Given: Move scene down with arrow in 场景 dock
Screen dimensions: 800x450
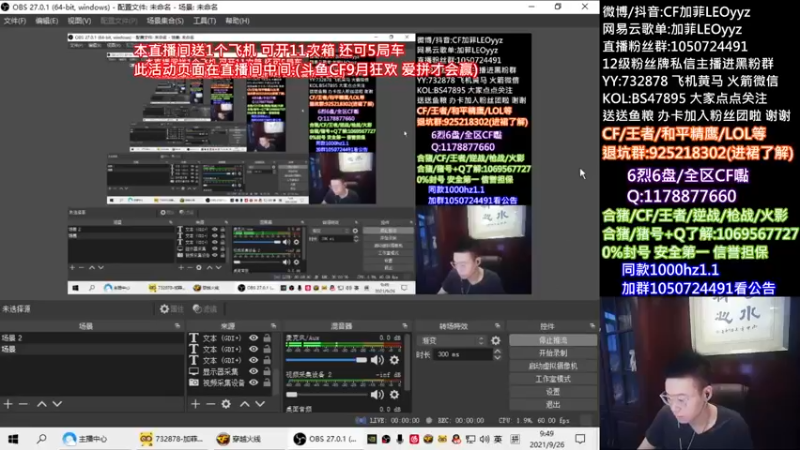Looking at the screenshot, I should tap(57, 404).
